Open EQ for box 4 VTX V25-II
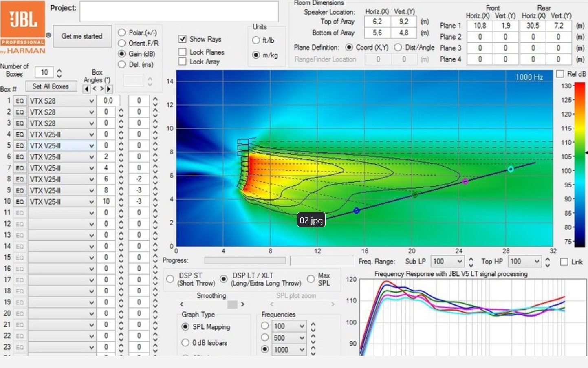This screenshot has width=588, height=368. (x=20, y=134)
